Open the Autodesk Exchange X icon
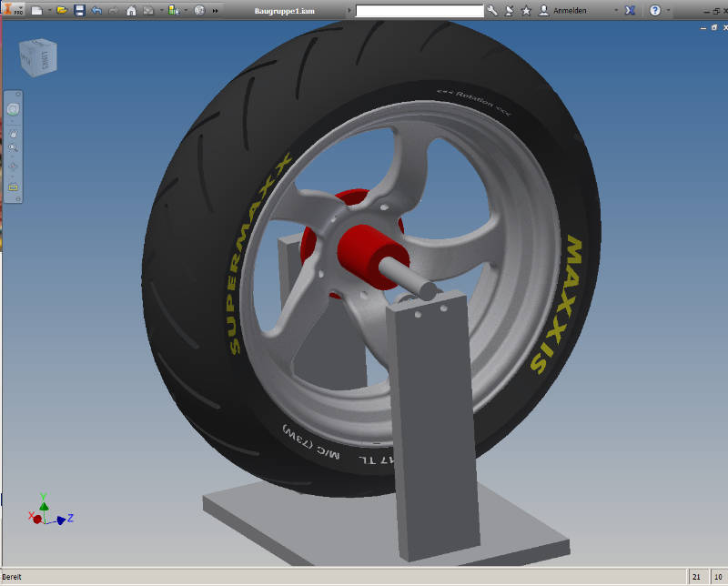 point(630,10)
